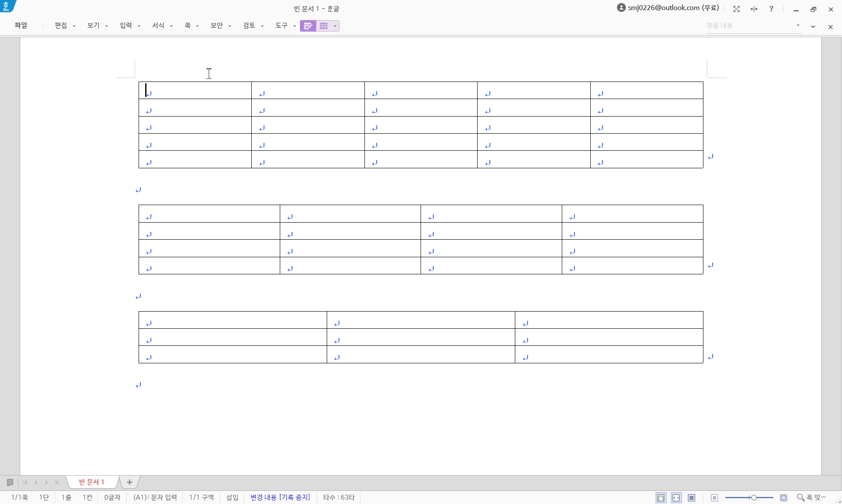Click the zoom-out small page icon
The width and height of the screenshot is (842, 504).
[x=714, y=497]
